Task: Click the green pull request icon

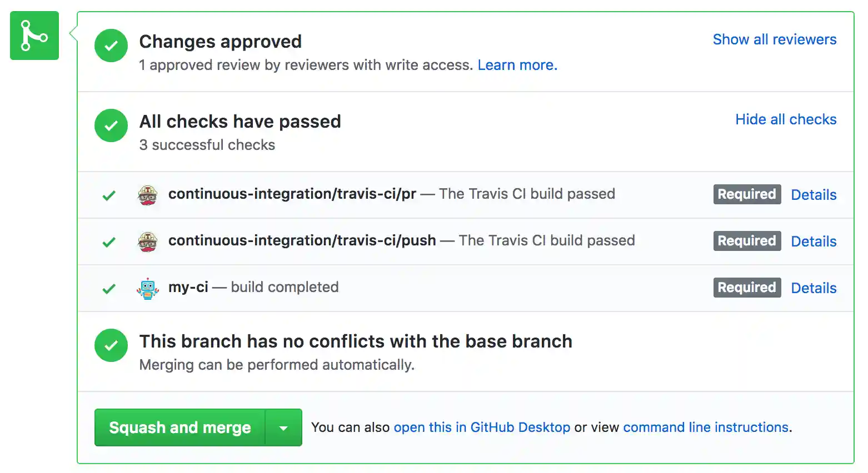Action: tap(34, 35)
